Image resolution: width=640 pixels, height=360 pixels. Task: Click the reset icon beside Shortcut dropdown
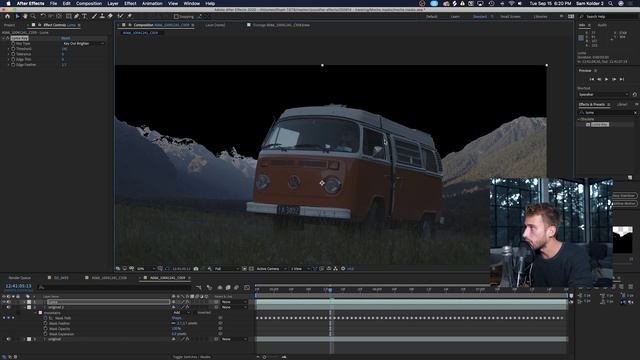(634, 94)
